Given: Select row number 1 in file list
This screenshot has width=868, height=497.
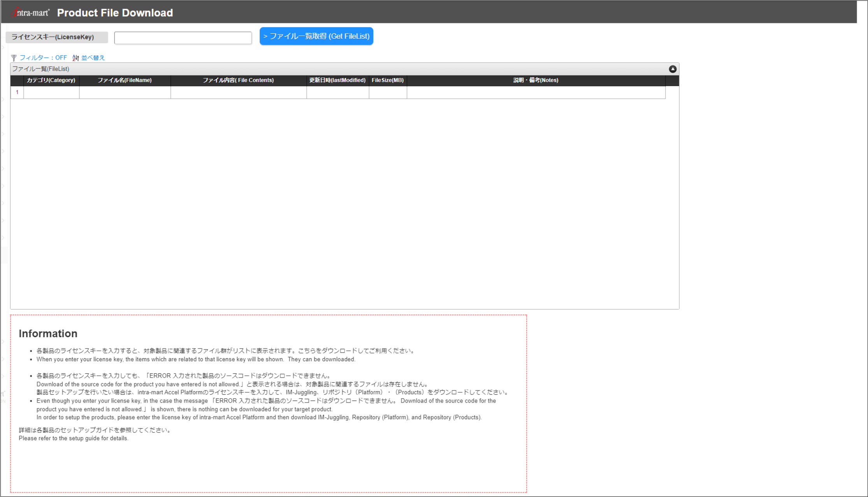Looking at the screenshot, I should coord(17,92).
